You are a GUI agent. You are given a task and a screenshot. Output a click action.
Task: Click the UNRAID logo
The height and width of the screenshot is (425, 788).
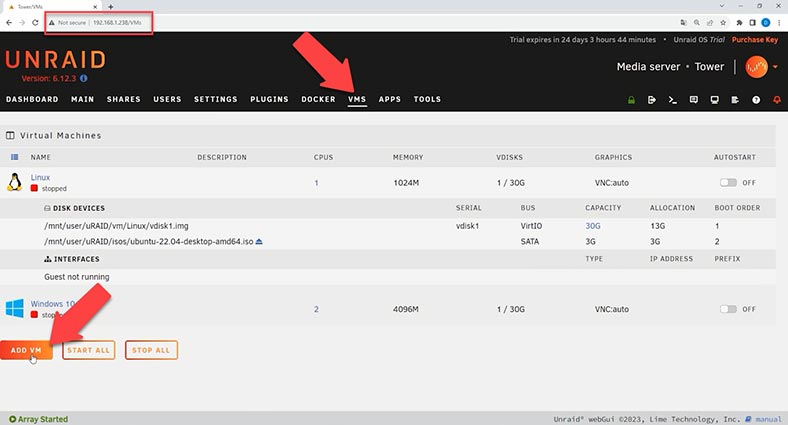[x=56, y=60]
